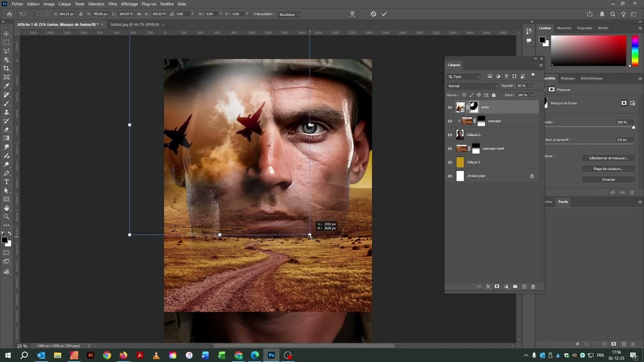Open the layer styles fx icon
The image size is (644, 362).
[x=488, y=287]
